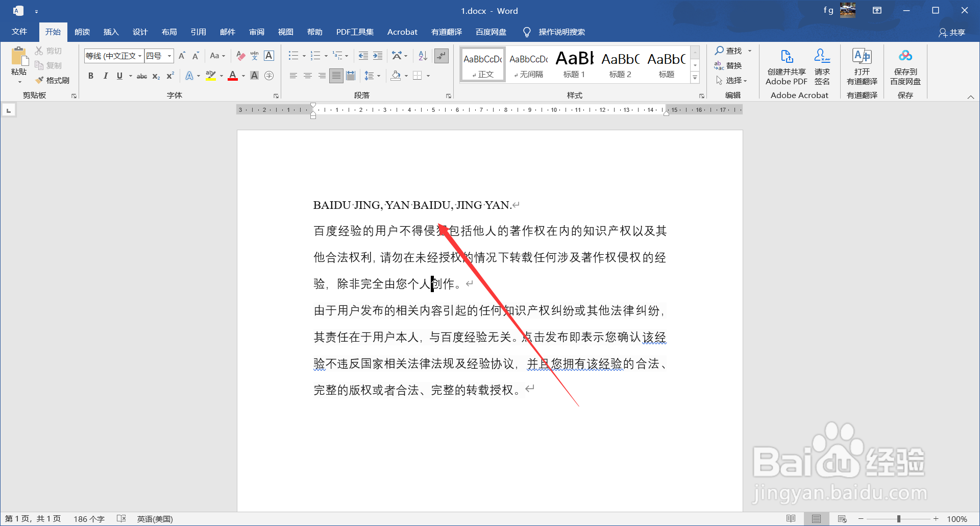Click Copy (复制) button
Image resolution: width=980 pixels, height=526 pixels.
tap(48, 65)
